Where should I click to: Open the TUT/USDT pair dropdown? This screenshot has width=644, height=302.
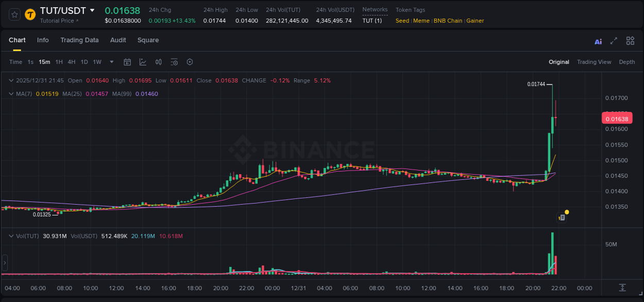tap(92, 10)
